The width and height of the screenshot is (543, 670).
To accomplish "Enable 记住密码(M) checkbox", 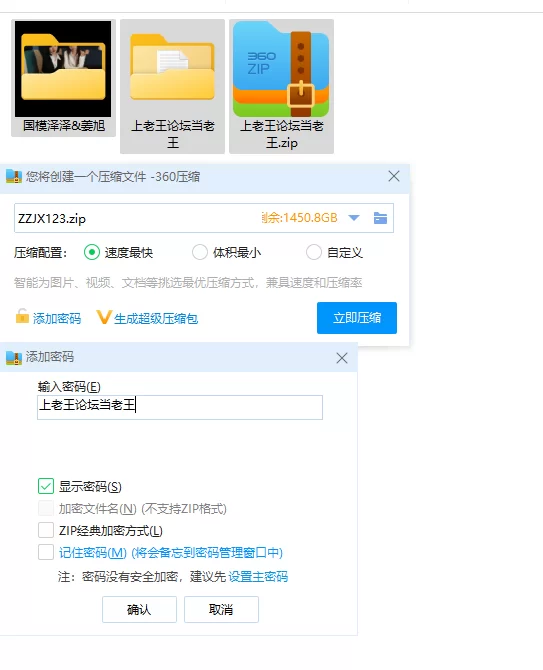I will tap(46, 552).
